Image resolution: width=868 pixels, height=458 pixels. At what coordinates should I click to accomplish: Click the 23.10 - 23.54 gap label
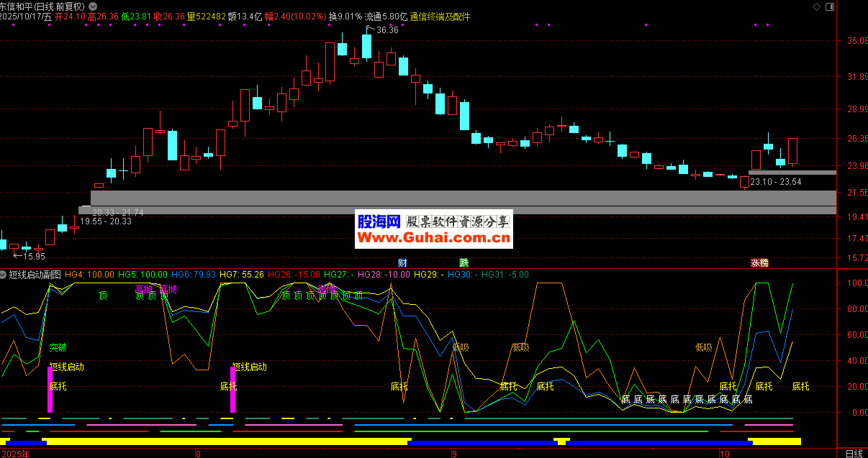[775, 182]
